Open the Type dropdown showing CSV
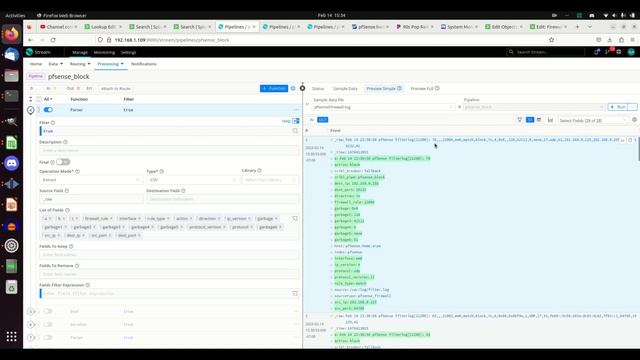Screen dimensions: 640x360 click(193, 180)
